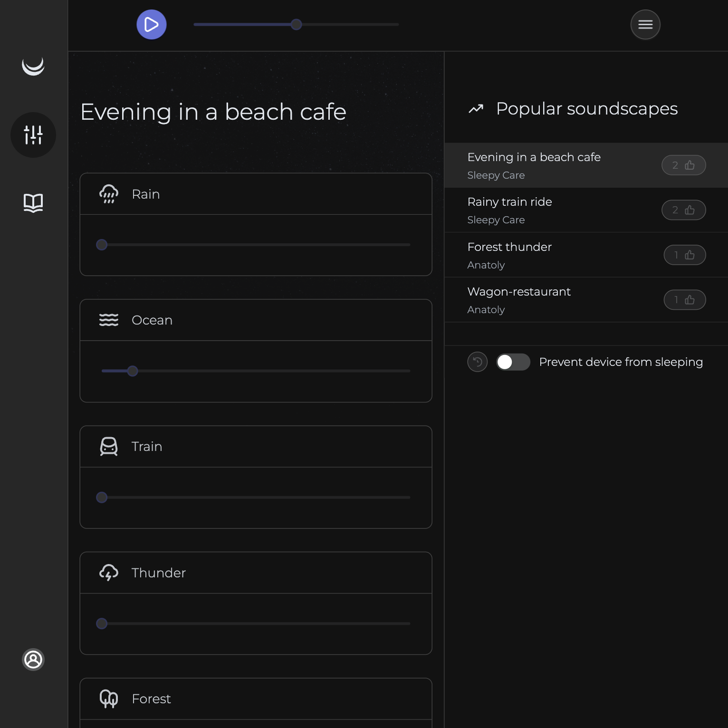Click the Ocean volume slider handle
Screen dimensions: 728x728
pos(133,371)
